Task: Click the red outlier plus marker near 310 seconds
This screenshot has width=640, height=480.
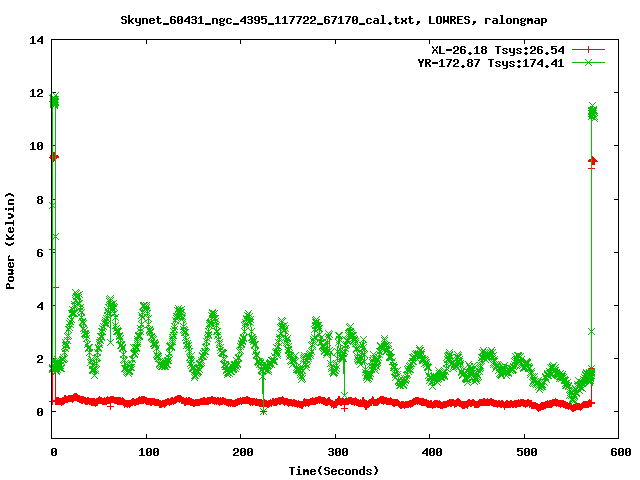Action: [x=344, y=408]
